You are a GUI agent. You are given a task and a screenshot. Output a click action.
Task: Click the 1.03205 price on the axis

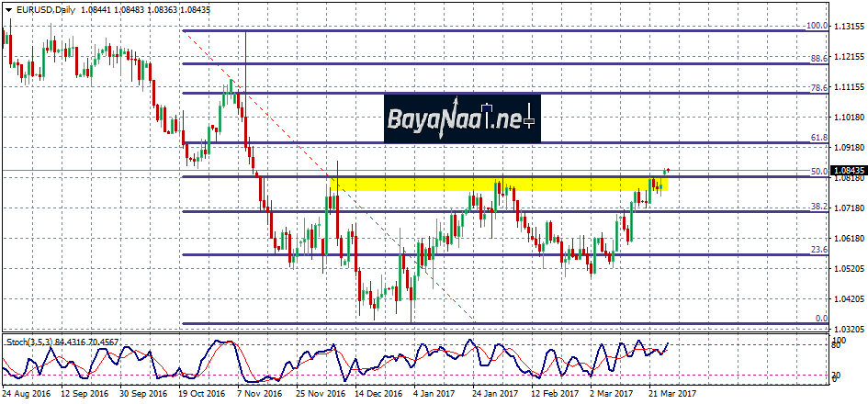847,328
